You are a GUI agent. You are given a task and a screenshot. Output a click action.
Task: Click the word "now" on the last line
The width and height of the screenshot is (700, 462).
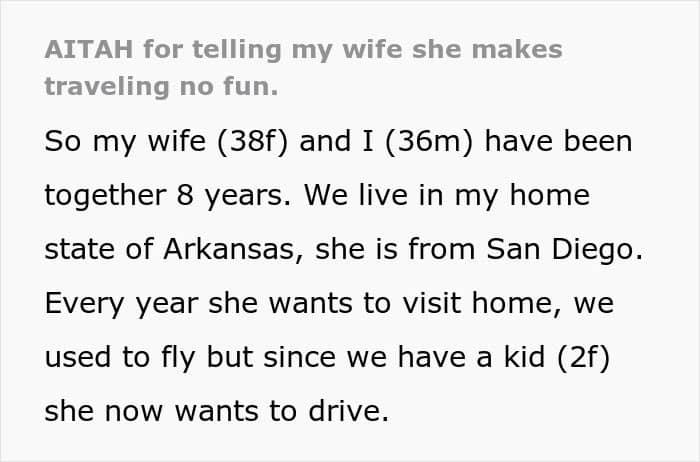tap(133, 412)
